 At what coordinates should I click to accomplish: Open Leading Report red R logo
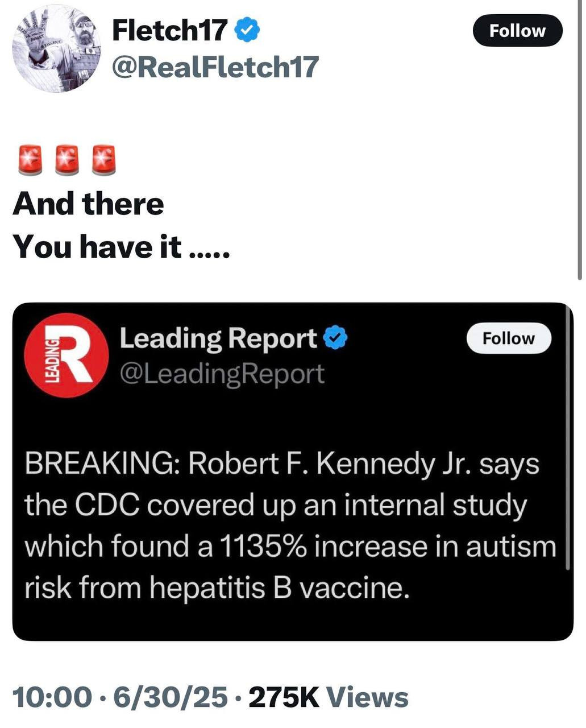tap(68, 355)
